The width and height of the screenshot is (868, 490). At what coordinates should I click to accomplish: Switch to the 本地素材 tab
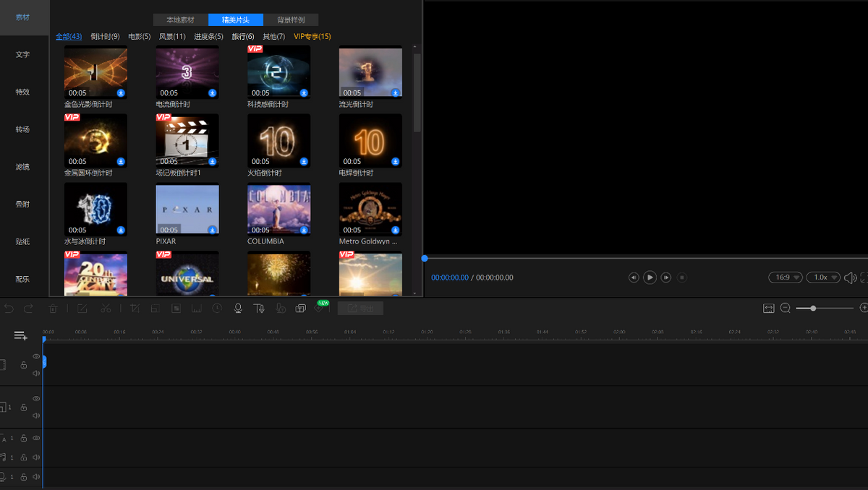(x=181, y=20)
